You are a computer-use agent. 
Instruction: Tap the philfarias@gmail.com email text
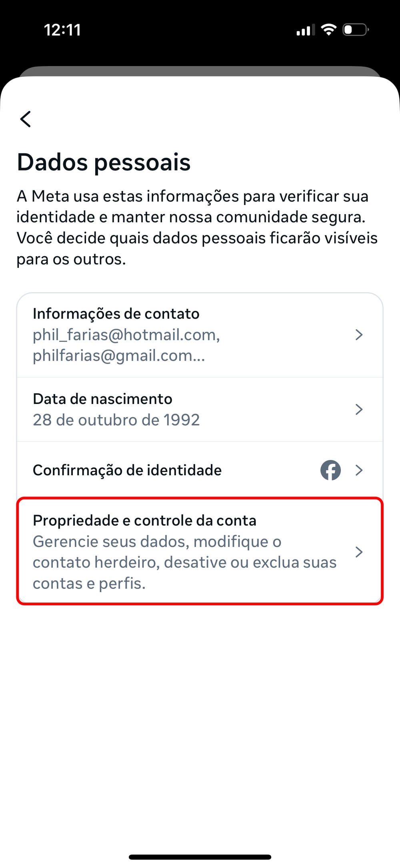tap(118, 356)
